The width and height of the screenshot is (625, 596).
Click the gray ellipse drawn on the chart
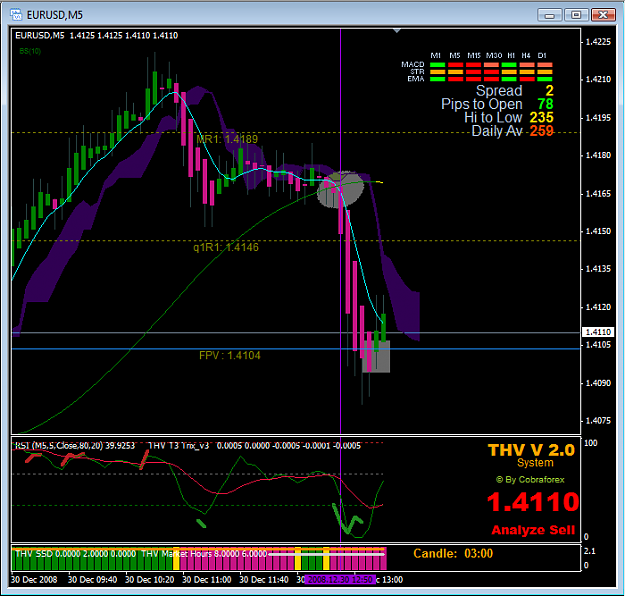pyautogui.click(x=340, y=189)
